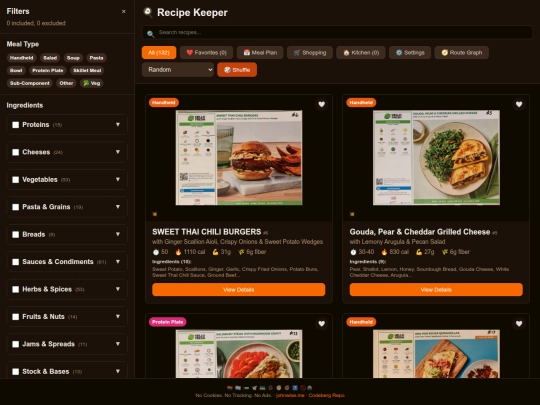Click Handheld badge on the quesadillas card
Image resolution: width=540 pixels, height=405 pixels.
coord(361,322)
